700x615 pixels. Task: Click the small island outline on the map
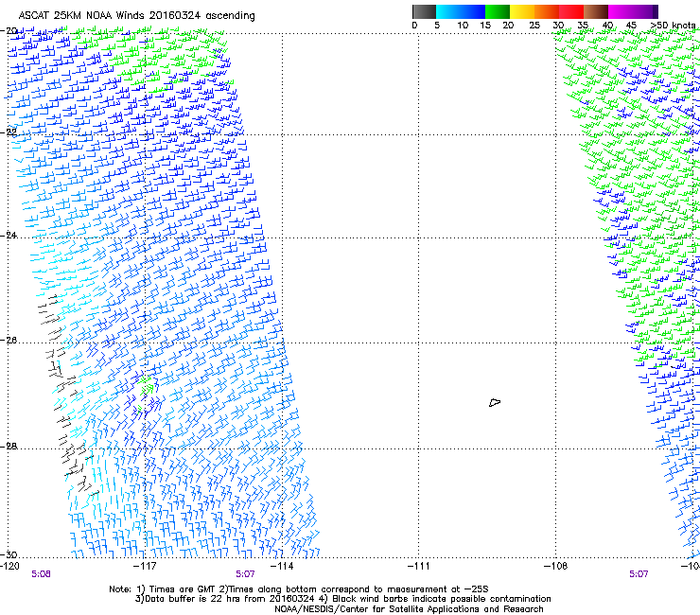(495, 402)
